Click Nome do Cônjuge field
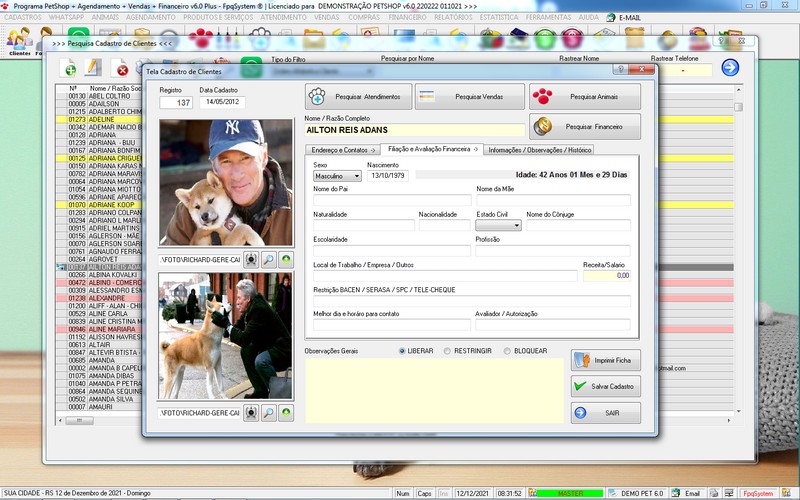800x500 pixels. click(579, 225)
